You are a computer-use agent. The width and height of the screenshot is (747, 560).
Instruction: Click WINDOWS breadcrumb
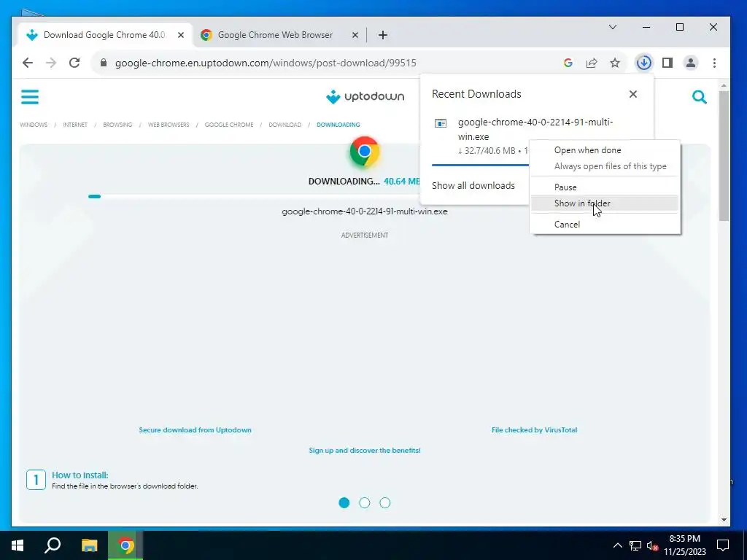point(34,125)
